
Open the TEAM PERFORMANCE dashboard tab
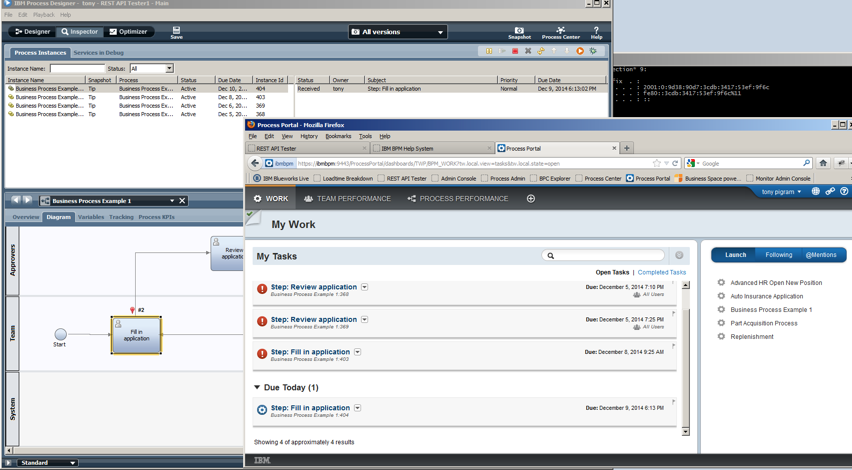point(348,199)
